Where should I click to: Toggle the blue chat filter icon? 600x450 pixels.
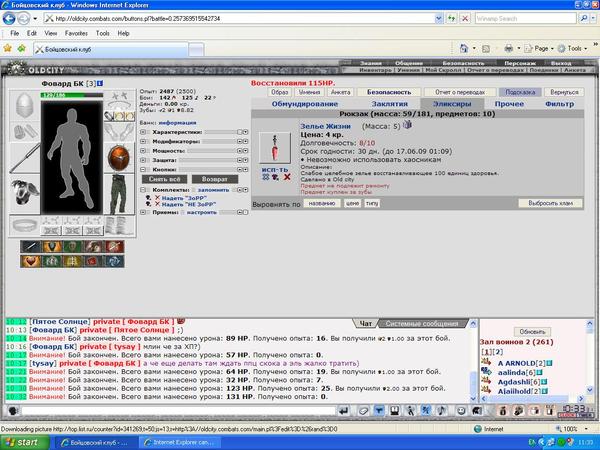379,411
